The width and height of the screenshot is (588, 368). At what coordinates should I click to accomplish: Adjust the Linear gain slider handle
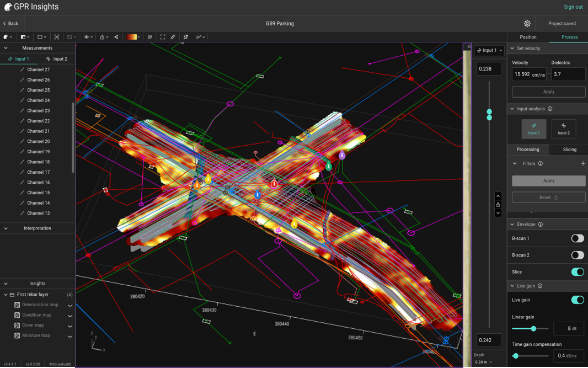click(533, 329)
